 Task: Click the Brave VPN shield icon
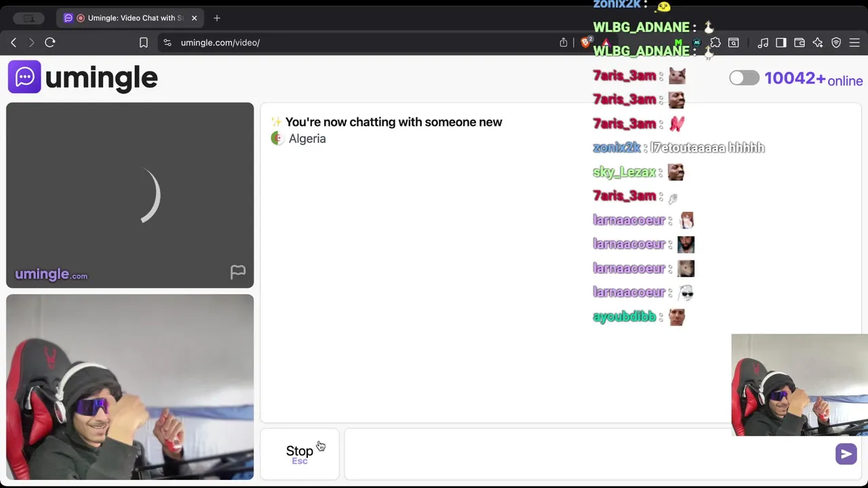coord(836,43)
